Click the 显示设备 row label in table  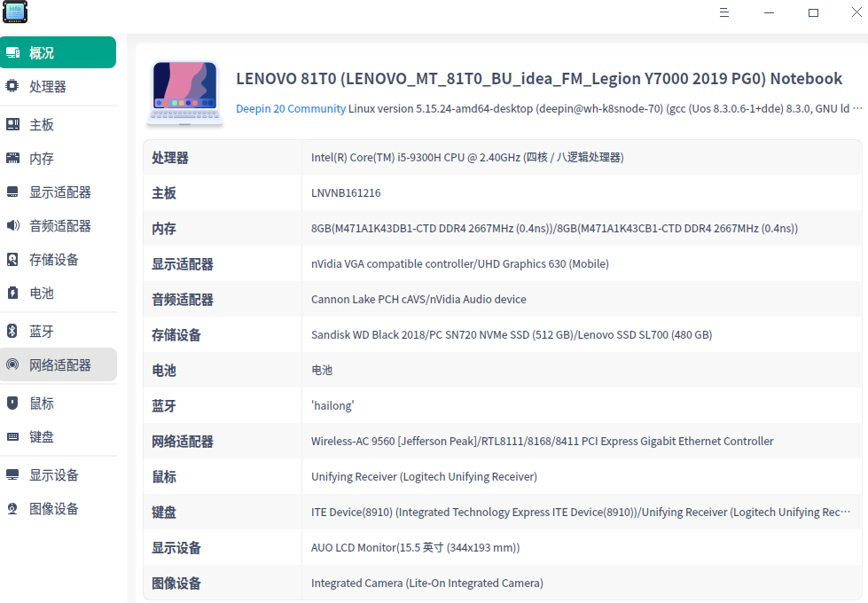point(176,548)
